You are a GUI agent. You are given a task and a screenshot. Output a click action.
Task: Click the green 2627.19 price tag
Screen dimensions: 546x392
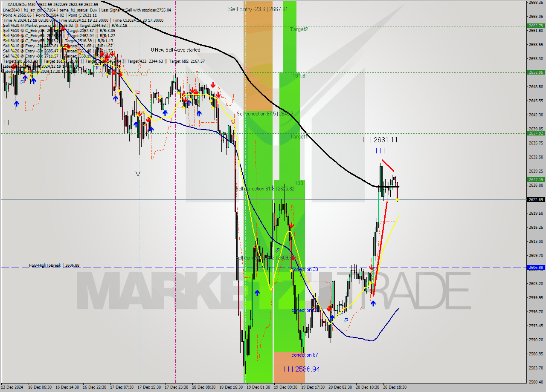[x=536, y=179]
